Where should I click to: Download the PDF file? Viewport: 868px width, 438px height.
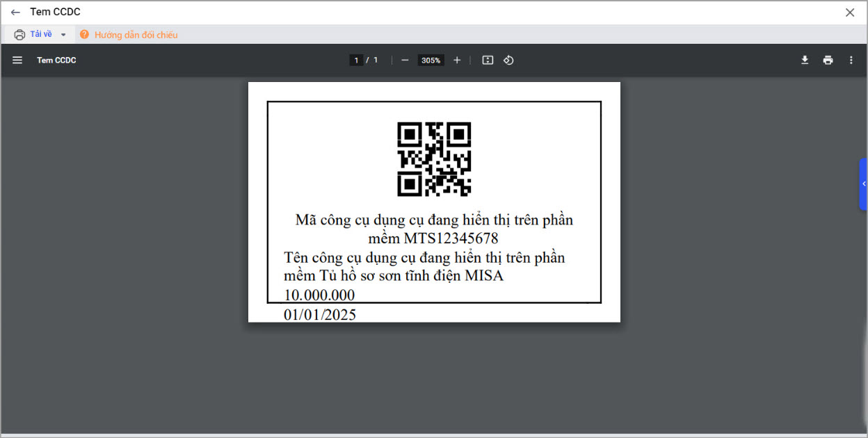point(805,60)
